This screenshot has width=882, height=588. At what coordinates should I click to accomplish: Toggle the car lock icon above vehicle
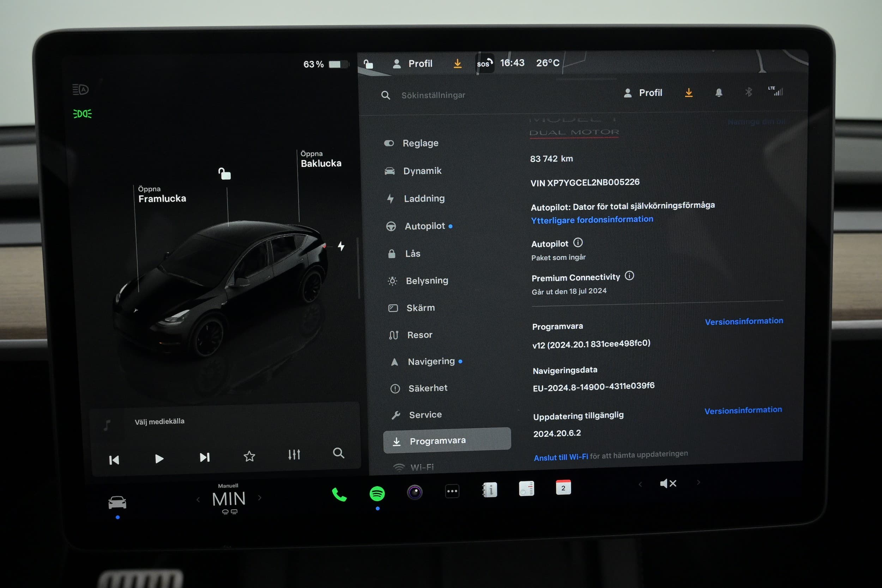coord(225,174)
